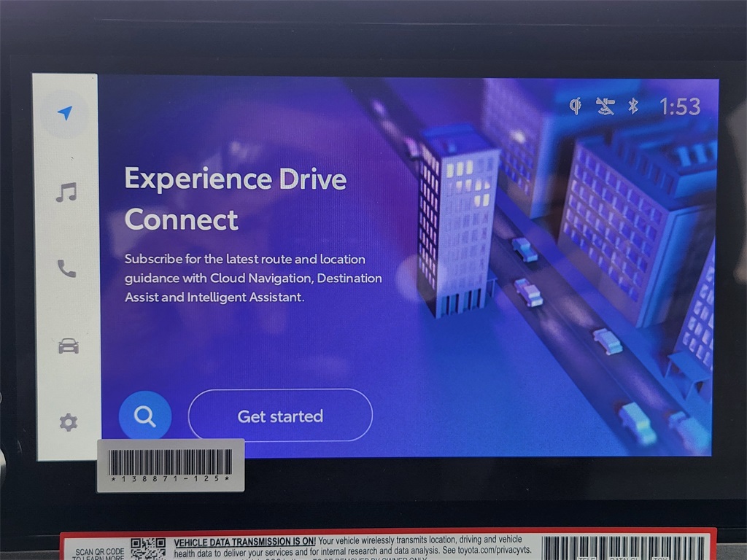Tap the crossed-out connectivity status icon
The image size is (747, 560).
click(605, 106)
